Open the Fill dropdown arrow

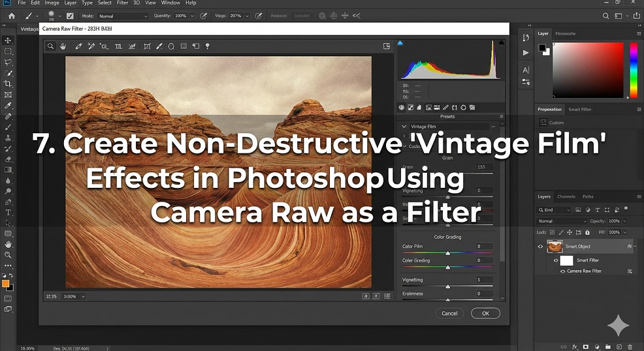click(625, 232)
